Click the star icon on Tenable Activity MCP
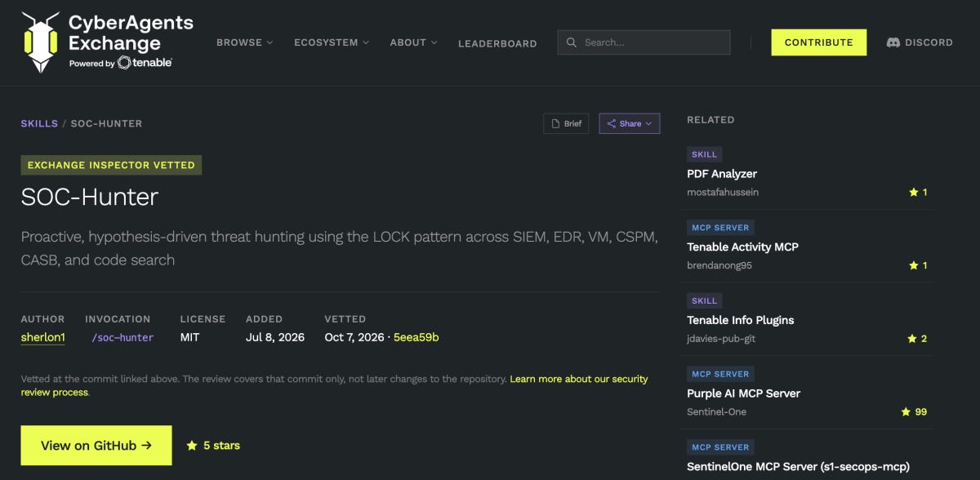Image resolution: width=980 pixels, height=480 pixels. point(913,265)
